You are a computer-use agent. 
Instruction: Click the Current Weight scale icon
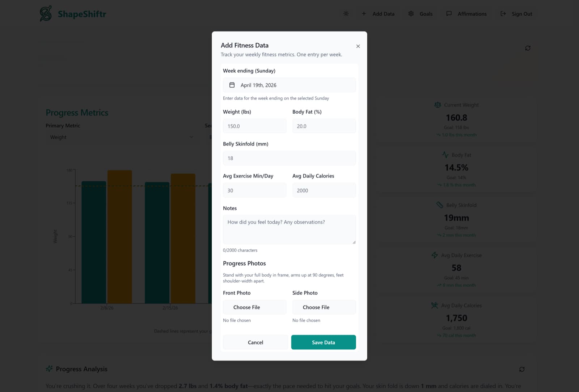click(438, 105)
